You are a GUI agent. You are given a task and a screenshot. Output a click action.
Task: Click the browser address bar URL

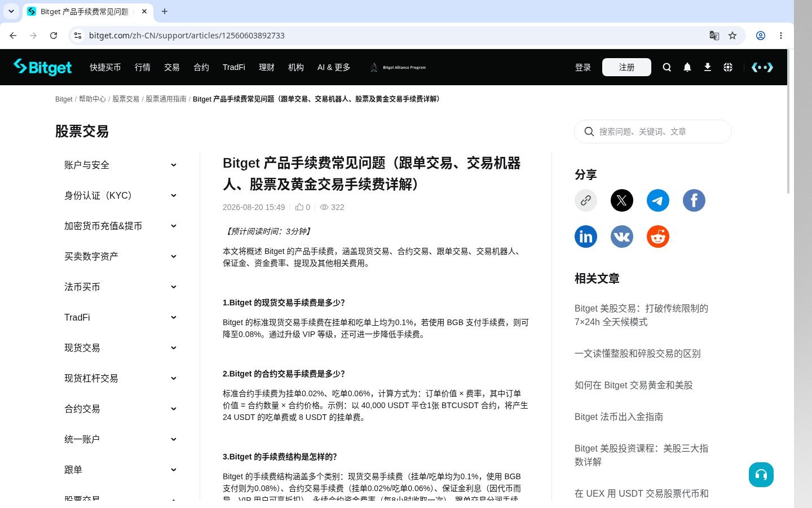point(187,36)
